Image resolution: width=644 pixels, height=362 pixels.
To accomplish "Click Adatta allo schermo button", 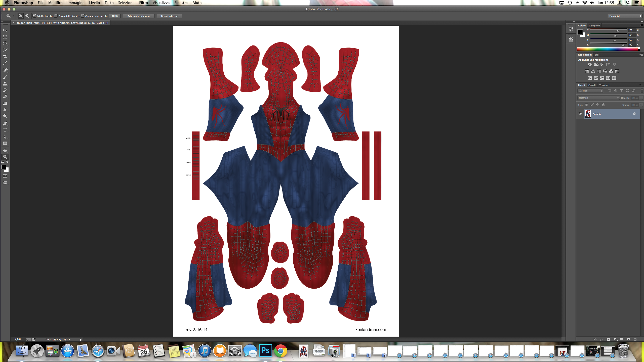I will (x=138, y=16).
